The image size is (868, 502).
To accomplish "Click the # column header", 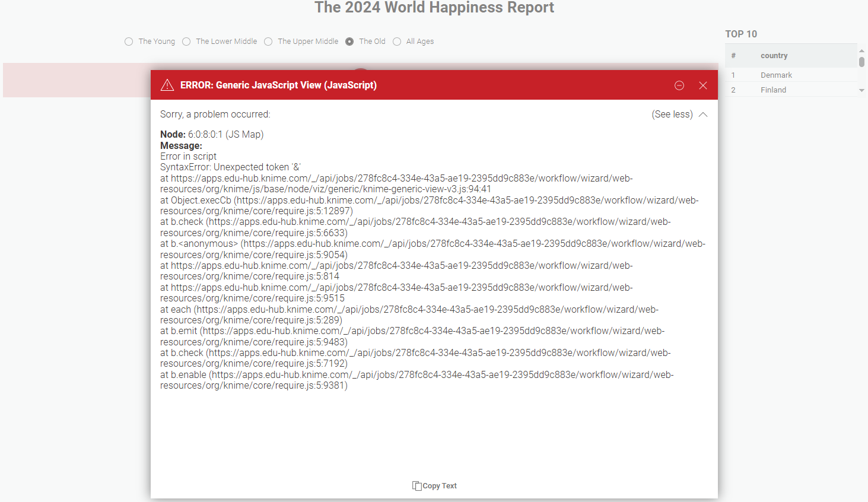I will (x=733, y=56).
